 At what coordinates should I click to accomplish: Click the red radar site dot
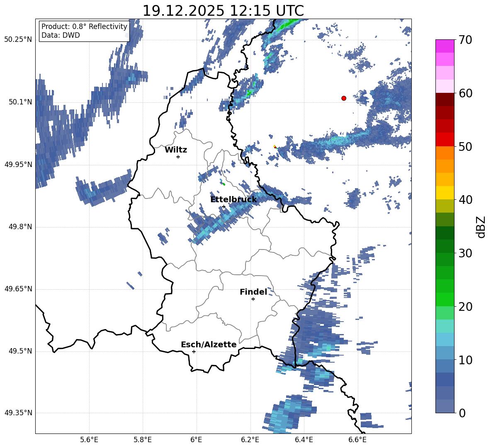344,98
